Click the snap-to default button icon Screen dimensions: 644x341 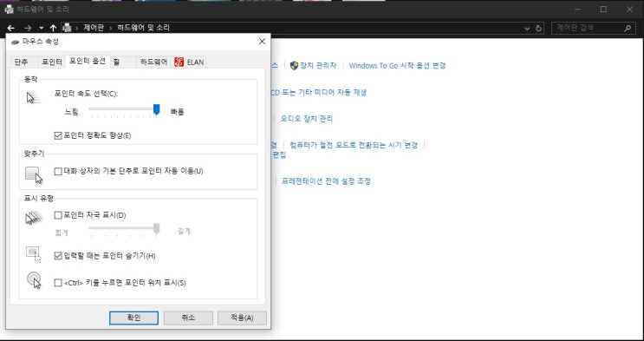coord(34,174)
